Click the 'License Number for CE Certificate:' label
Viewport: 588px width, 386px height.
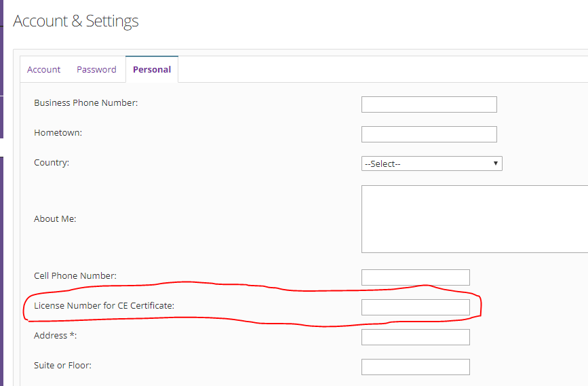coord(104,306)
